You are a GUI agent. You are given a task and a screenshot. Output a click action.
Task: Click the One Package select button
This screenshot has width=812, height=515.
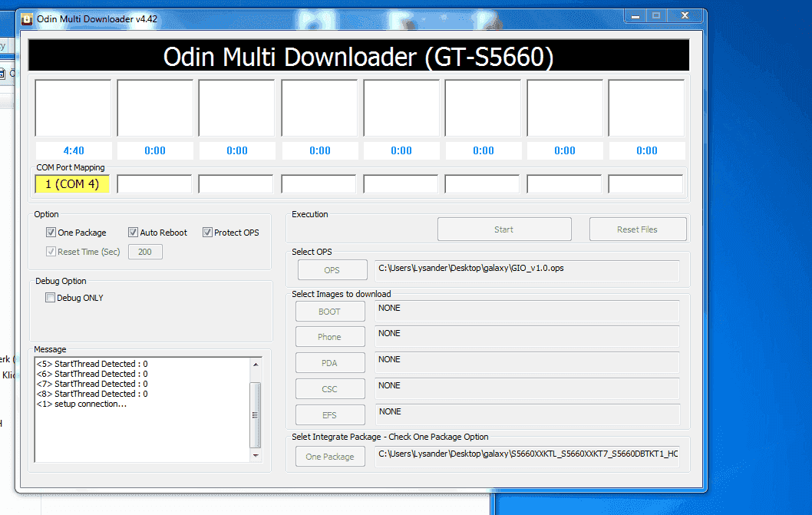point(330,457)
